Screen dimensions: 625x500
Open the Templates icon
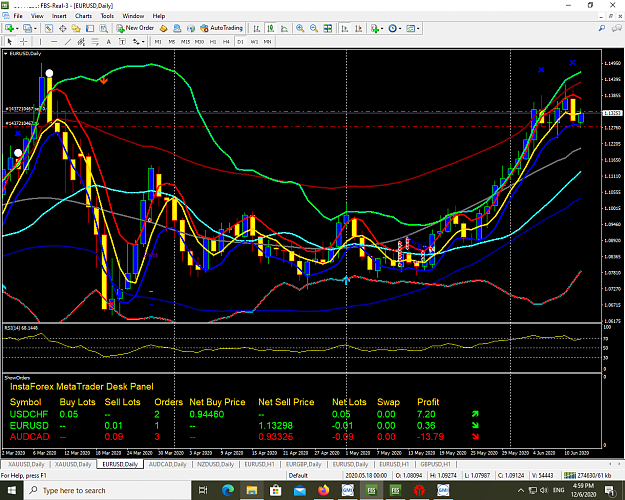(x=411, y=28)
